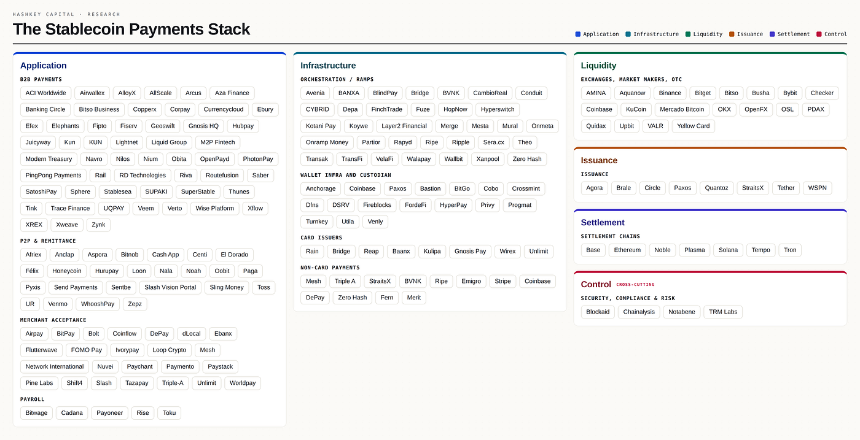
Task: Click the ACI Worldwide chip
Action: [46, 93]
